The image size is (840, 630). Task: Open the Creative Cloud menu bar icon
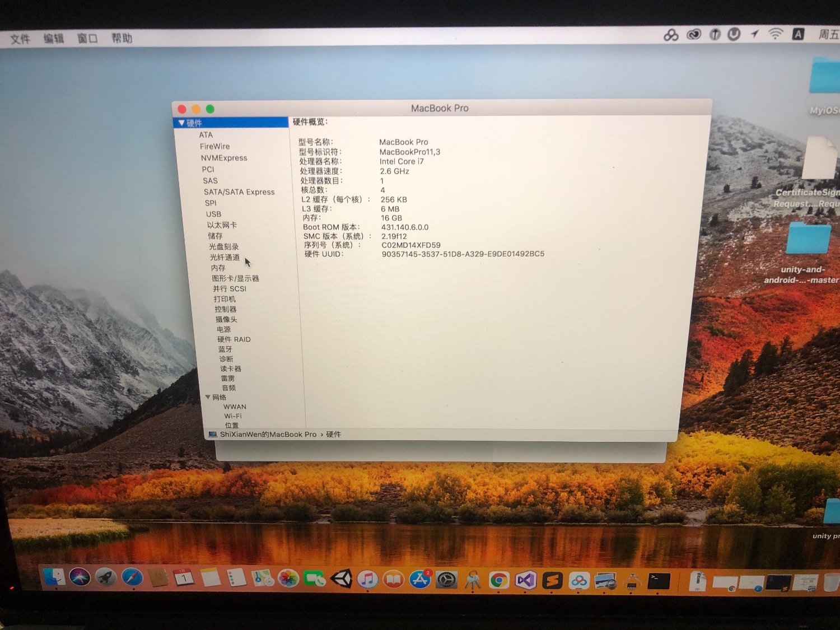[694, 35]
